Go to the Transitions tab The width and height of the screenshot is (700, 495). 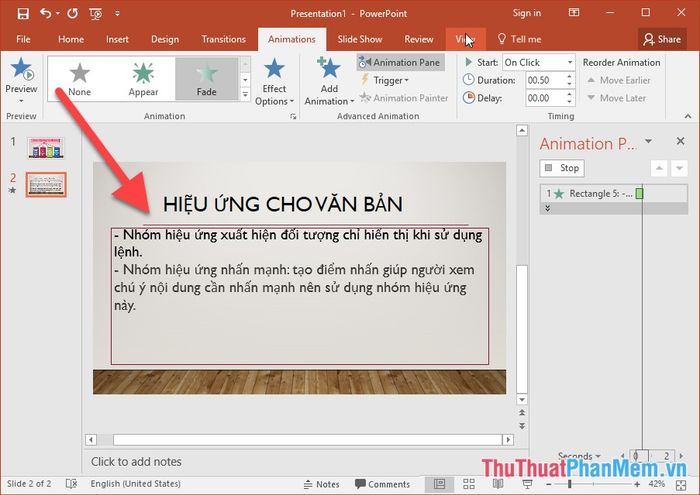click(223, 39)
